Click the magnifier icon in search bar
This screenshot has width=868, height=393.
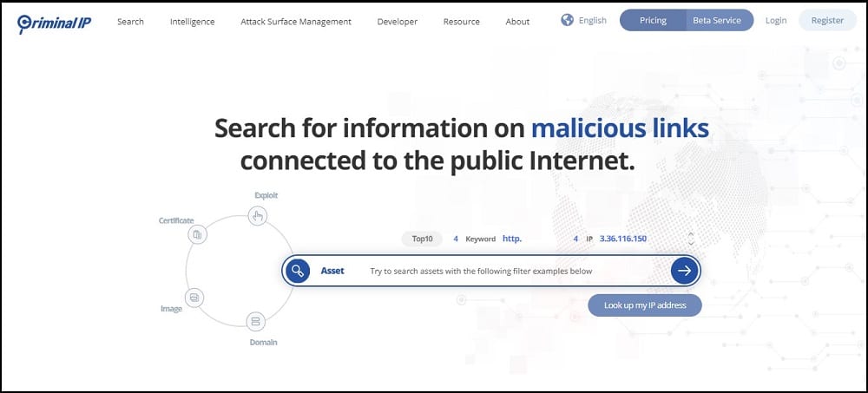[298, 271]
